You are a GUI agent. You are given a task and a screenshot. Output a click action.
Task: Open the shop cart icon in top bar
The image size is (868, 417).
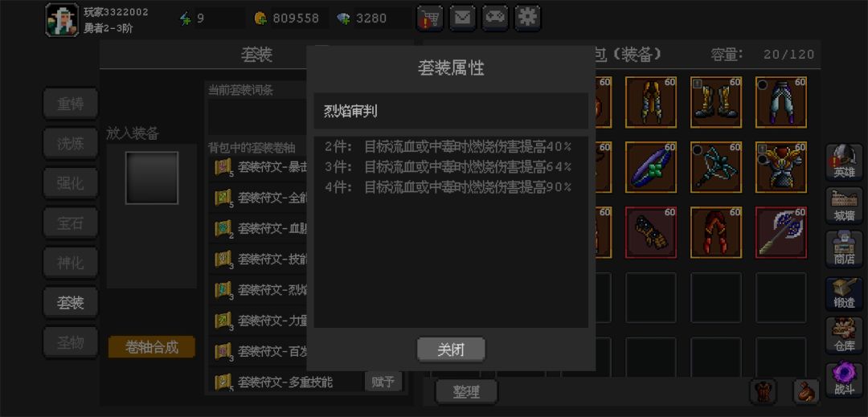click(429, 18)
